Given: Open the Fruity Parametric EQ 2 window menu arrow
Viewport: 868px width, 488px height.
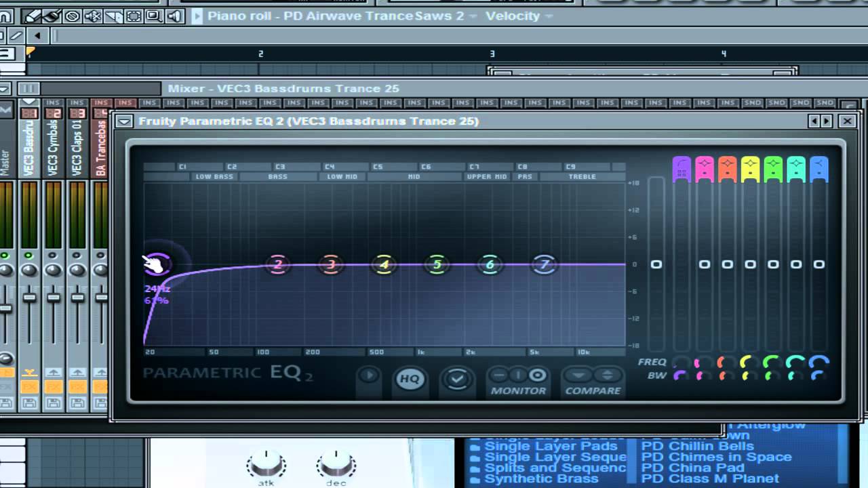Looking at the screenshot, I should click(x=124, y=121).
